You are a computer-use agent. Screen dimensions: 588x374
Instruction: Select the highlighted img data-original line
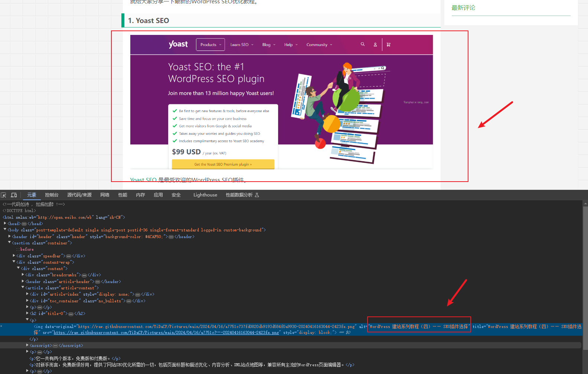coord(291,329)
